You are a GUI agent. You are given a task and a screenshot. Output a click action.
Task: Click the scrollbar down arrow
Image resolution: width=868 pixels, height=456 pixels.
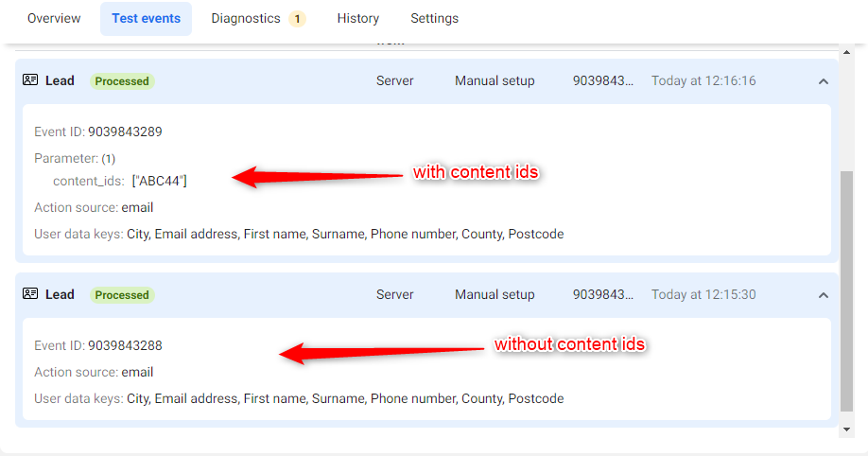[x=846, y=430]
